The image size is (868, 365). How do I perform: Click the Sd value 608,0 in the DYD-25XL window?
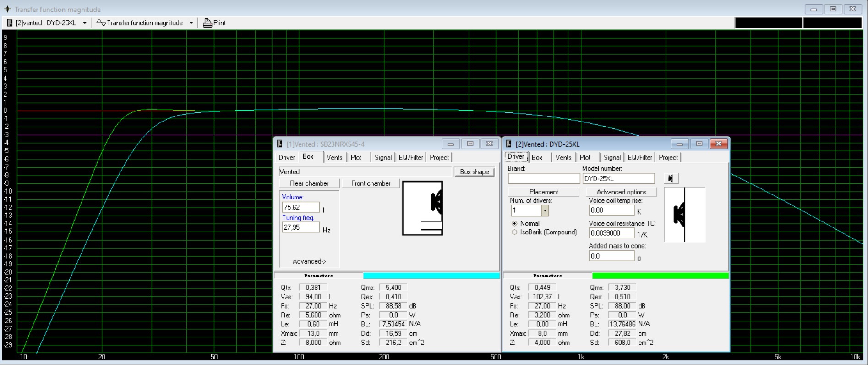click(622, 343)
